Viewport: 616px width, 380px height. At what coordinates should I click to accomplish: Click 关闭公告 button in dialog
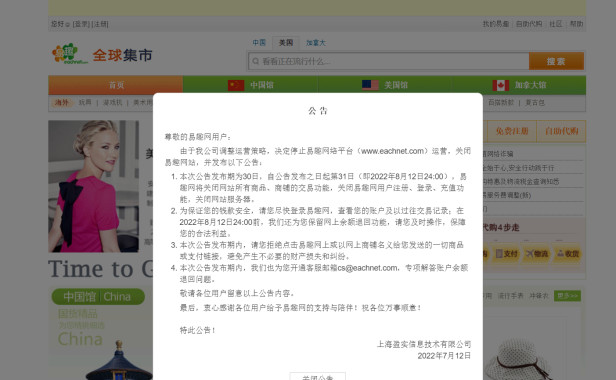(318, 376)
